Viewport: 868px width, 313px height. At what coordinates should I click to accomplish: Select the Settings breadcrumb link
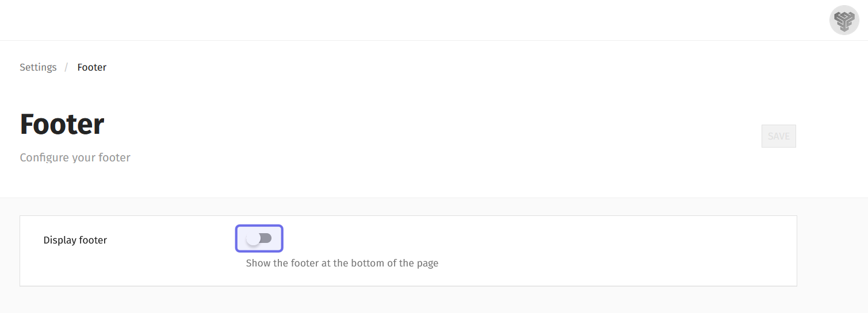pos(38,67)
